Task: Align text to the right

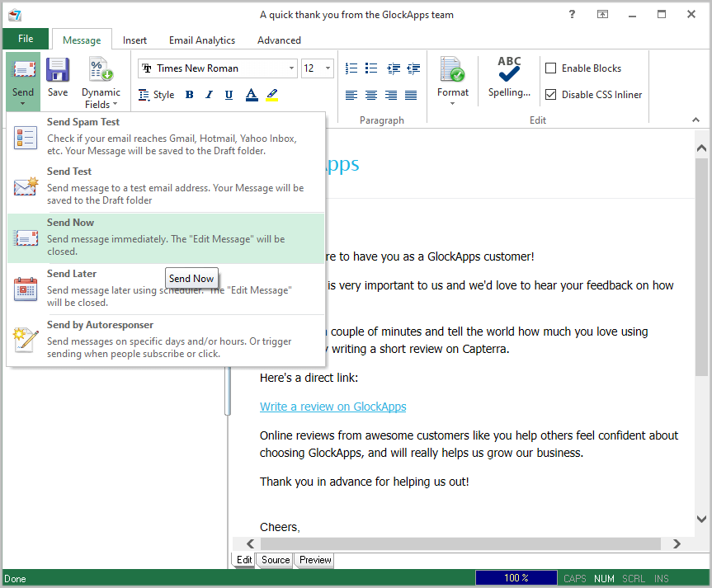Action: 391,95
